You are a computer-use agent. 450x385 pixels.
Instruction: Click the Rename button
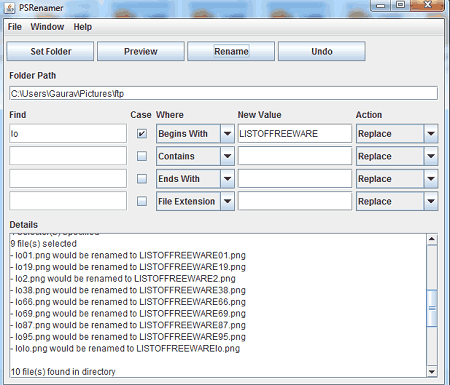(231, 51)
